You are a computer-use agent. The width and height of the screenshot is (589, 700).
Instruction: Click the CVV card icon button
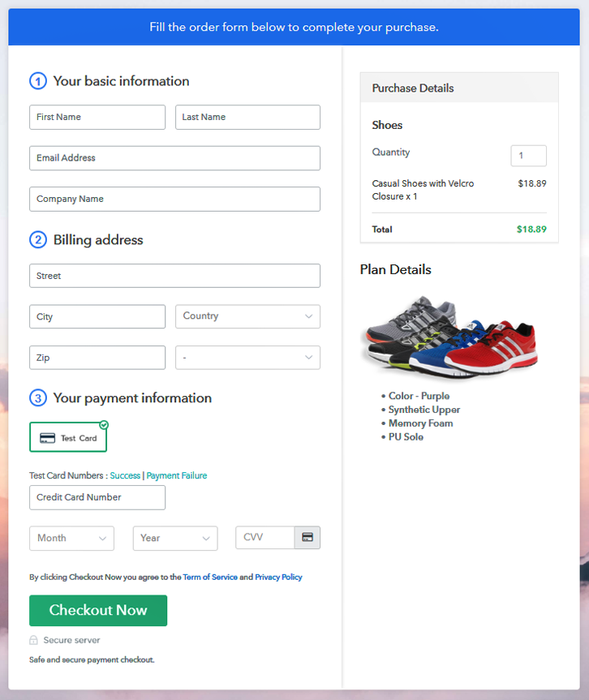[x=307, y=537]
